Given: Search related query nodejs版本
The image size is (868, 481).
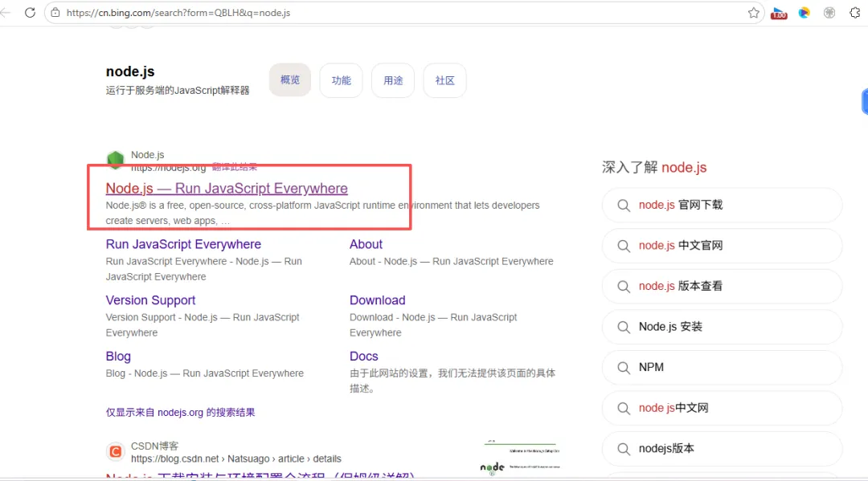Looking at the screenshot, I should pyautogui.click(x=722, y=448).
